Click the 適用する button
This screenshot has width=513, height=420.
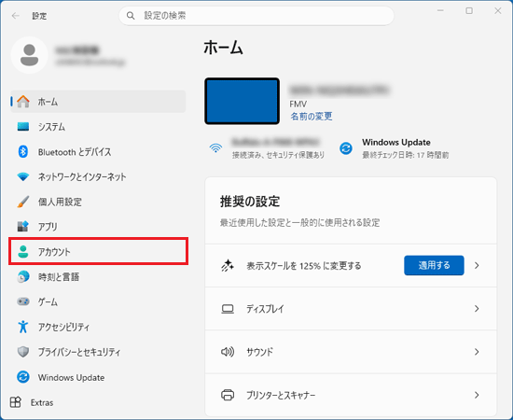(x=434, y=265)
